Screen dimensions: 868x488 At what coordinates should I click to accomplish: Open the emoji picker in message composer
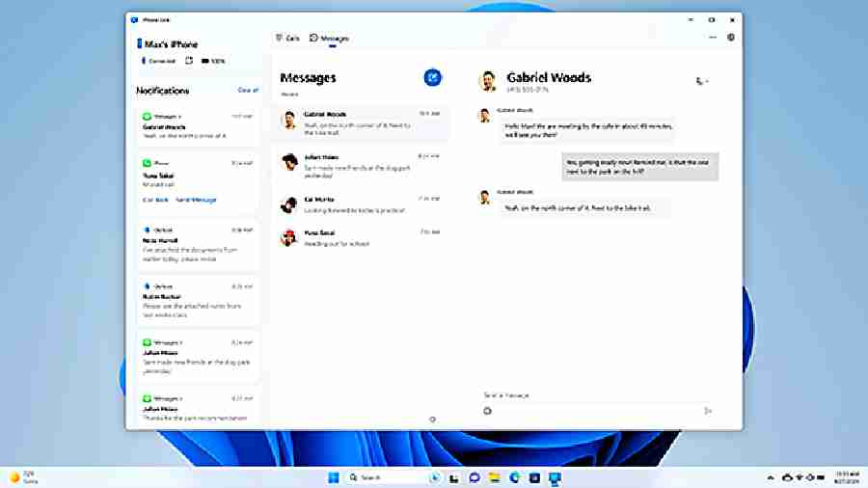pyautogui.click(x=487, y=411)
